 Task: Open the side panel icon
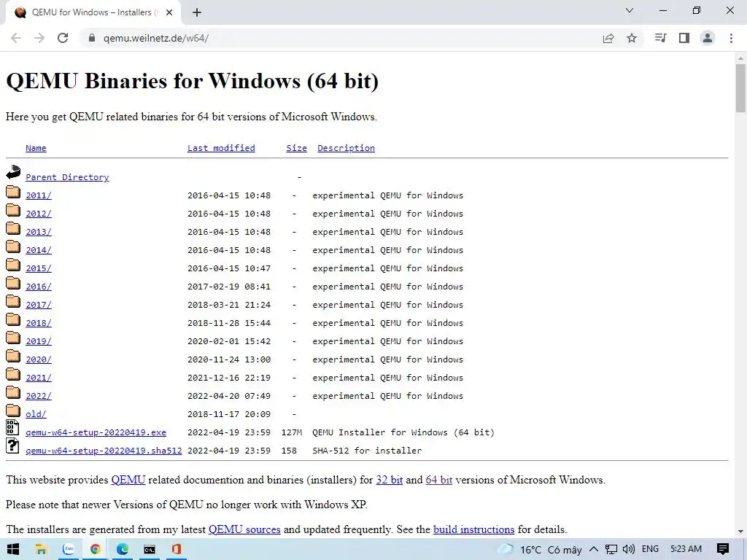(x=684, y=38)
